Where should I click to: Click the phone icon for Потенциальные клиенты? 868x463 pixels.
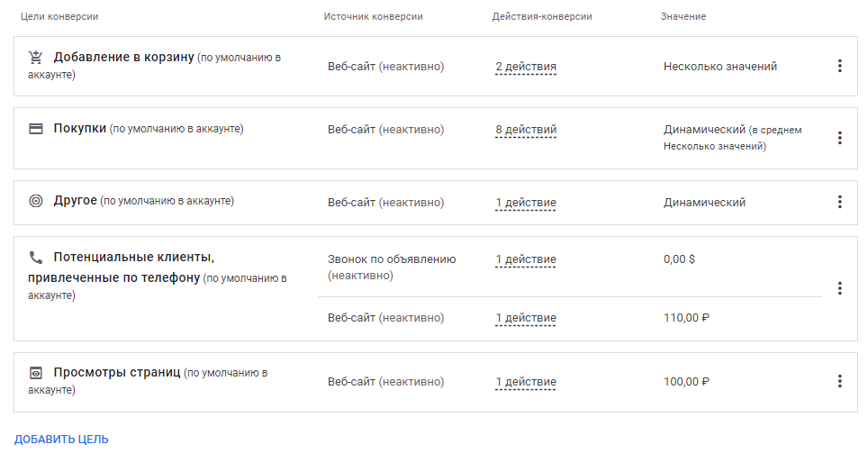point(36,257)
